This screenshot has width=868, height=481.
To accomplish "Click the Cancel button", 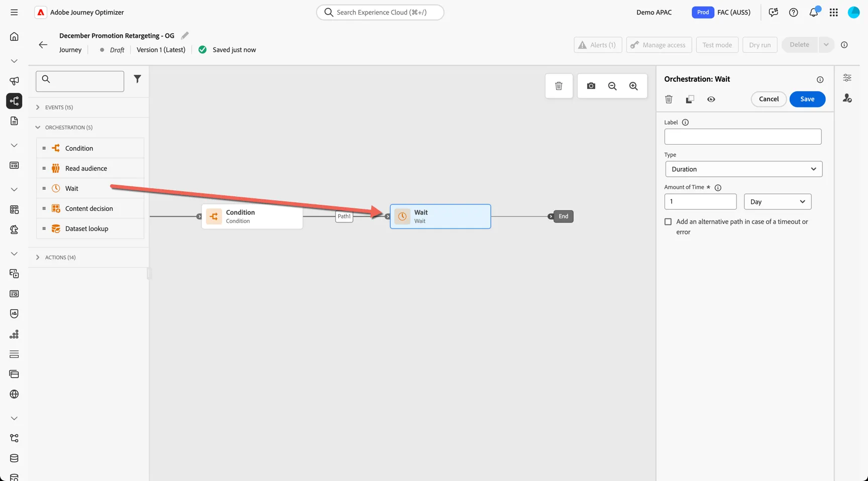I will coord(769,99).
